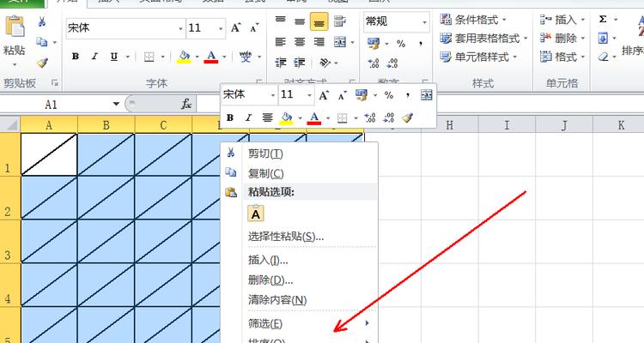Open the 套用表格格式 table format menu
The width and height of the screenshot is (644, 343).
483,38
